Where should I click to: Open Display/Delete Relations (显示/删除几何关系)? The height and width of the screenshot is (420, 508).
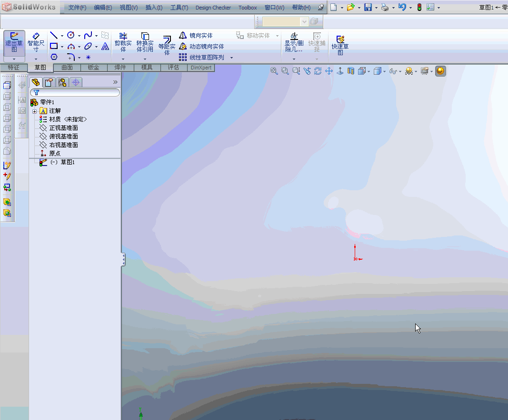294,42
